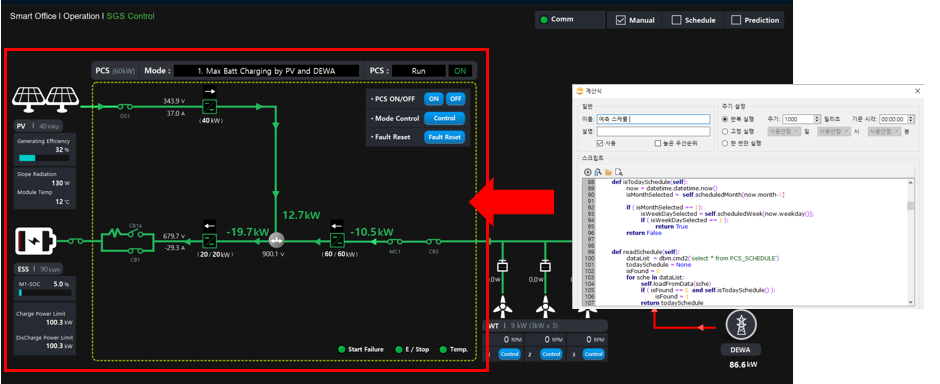
Task: Click the second wind turbine icon
Action: click(545, 306)
